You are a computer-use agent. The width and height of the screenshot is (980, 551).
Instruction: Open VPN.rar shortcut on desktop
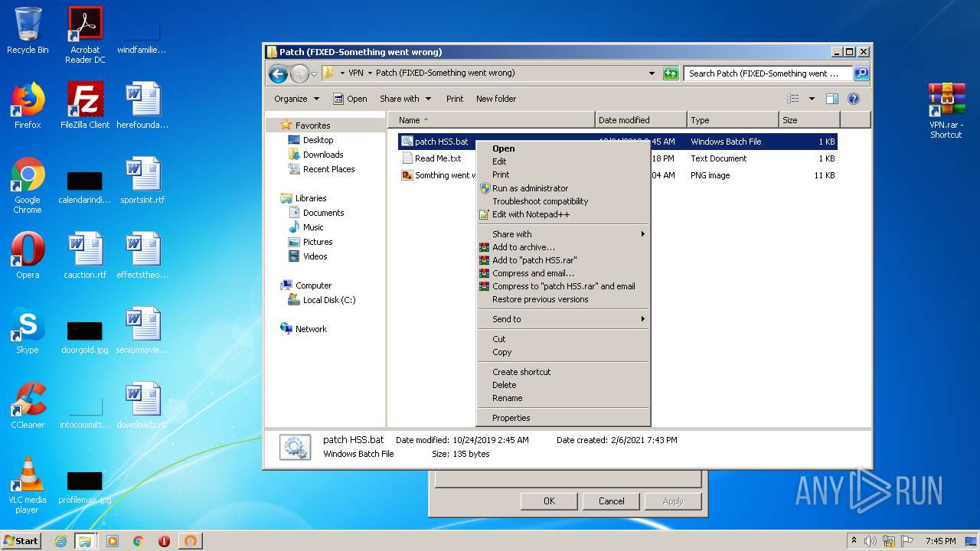click(x=946, y=111)
